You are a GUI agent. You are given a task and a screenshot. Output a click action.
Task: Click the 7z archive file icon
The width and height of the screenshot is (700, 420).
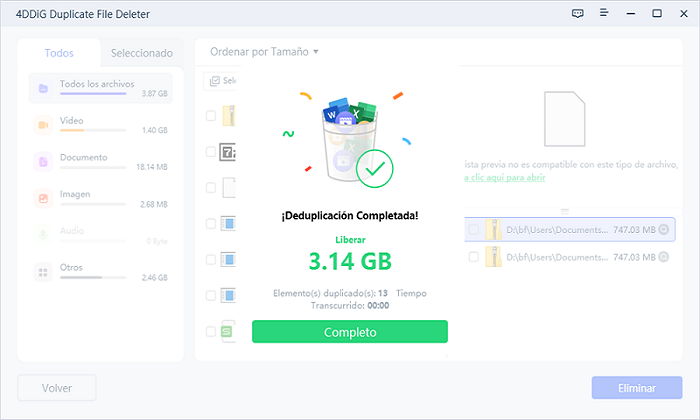point(227,152)
